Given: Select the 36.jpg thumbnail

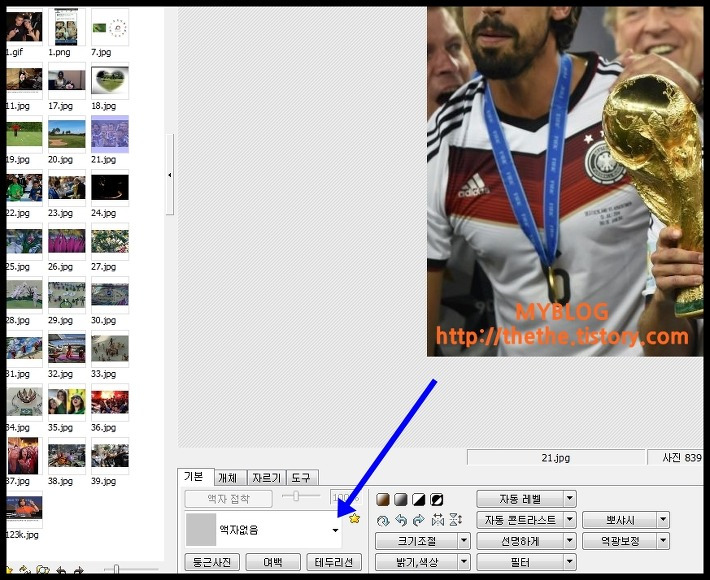Looking at the screenshot, I should (110, 402).
